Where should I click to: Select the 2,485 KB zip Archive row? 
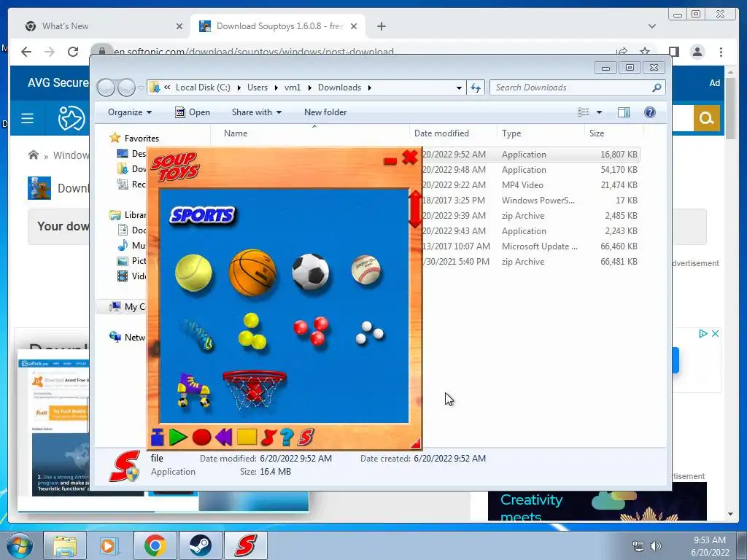pyautogui.click(x=530, y=216)
